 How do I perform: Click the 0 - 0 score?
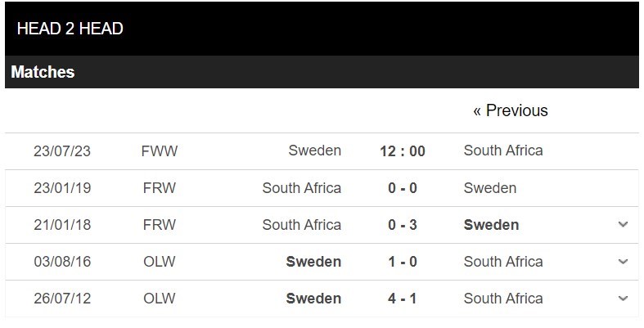[x=403, y=188]
